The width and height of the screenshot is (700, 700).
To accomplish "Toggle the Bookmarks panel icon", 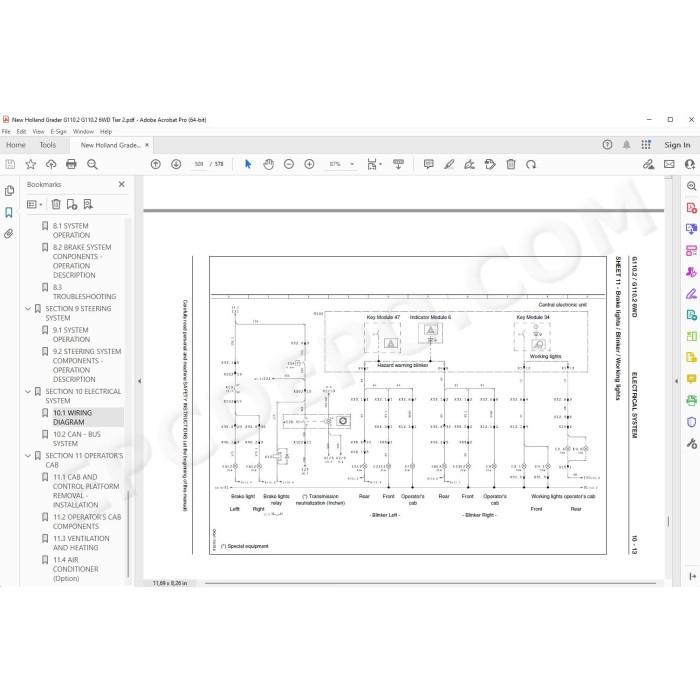I will (x=9, y=212).
